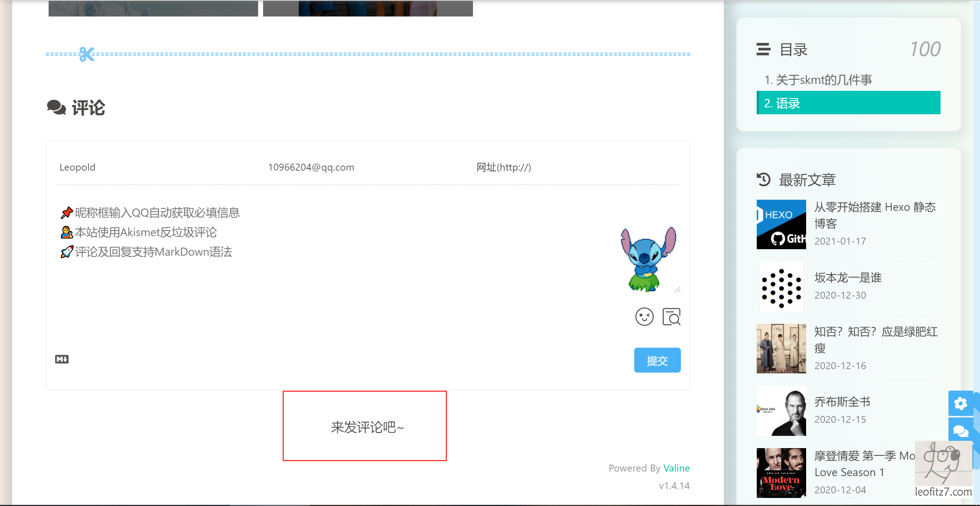Click the comment preview icon

click(x=671, y=317)
